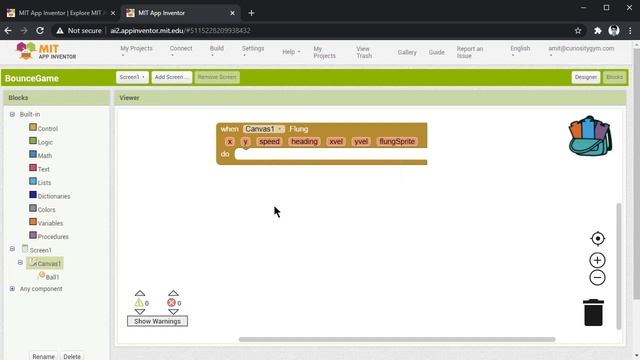Image resolution: width=640 pixels, height=360 pixels.
Task: Click the trash can icon
Action: (593, 313)
